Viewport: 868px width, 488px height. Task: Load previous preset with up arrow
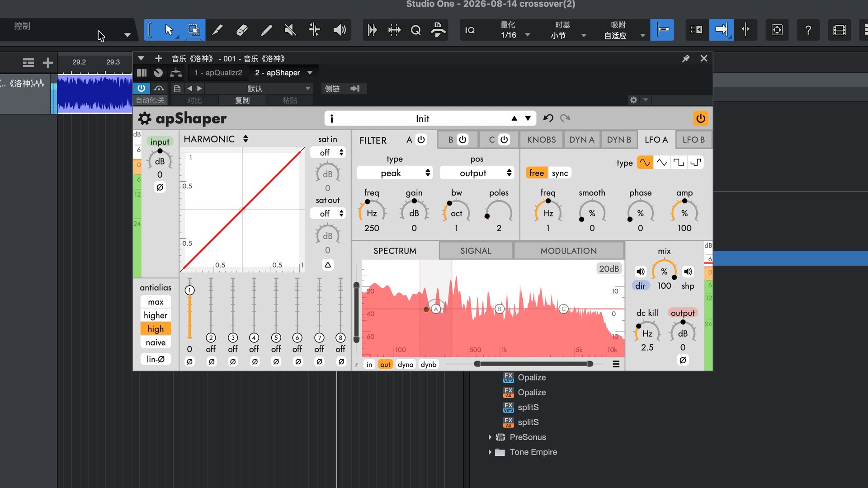pyautogui.click(x=514, y=118)
